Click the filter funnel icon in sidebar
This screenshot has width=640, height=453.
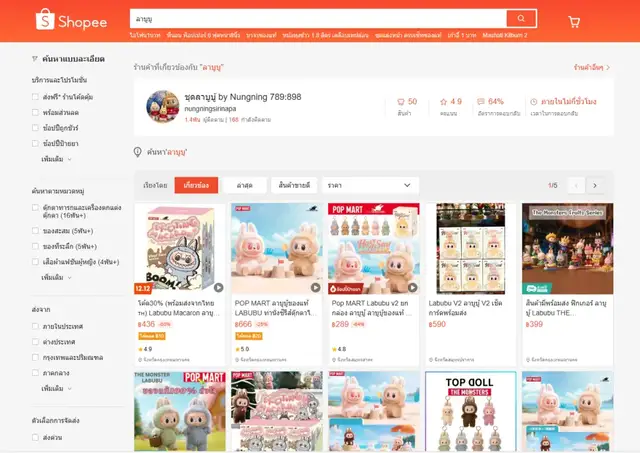click(x=35, y=59)
